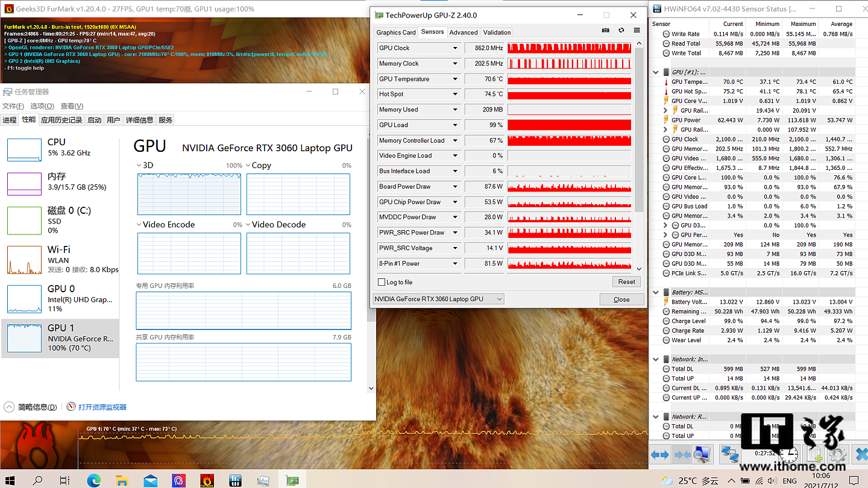Click the Close button in GPU-Z
Viewport: 868px width, 488px height.
coord(621,299)
